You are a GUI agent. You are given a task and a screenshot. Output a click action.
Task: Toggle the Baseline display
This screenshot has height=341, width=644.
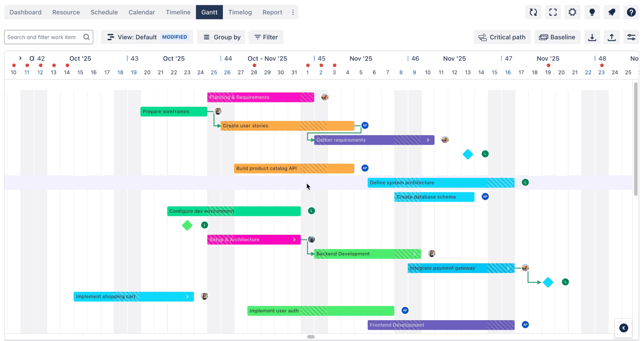click(557, 37)
